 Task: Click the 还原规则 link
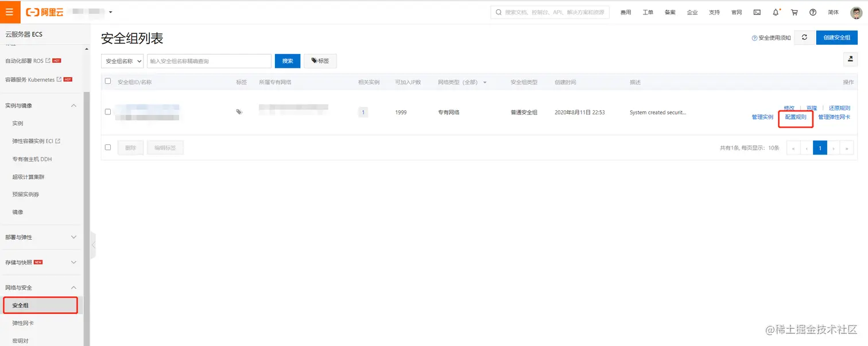click(839, 108)
